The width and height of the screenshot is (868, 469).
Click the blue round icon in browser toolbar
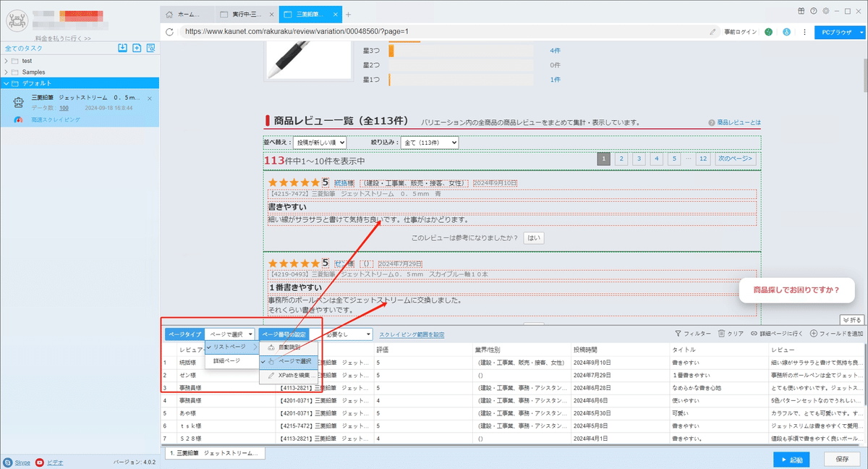tap(786, 32)
